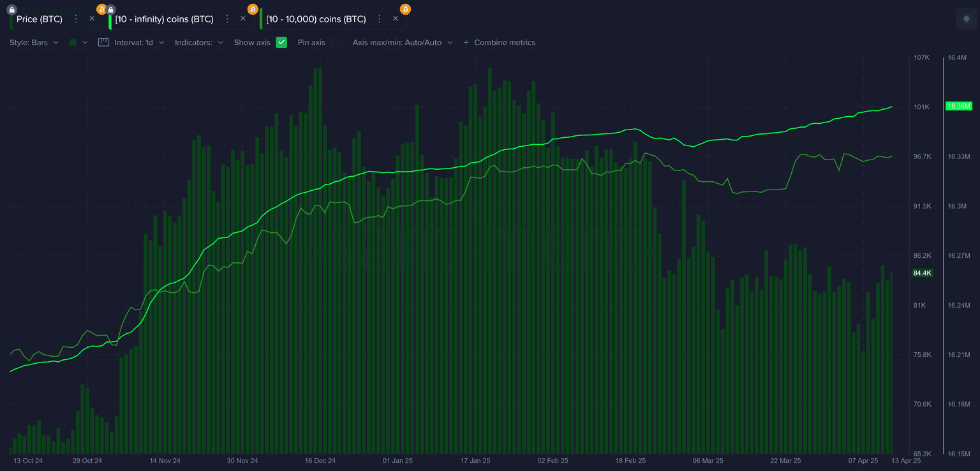Open options for [10 - infinity) coins metric

pyautogui.click(x=227, y=19)
